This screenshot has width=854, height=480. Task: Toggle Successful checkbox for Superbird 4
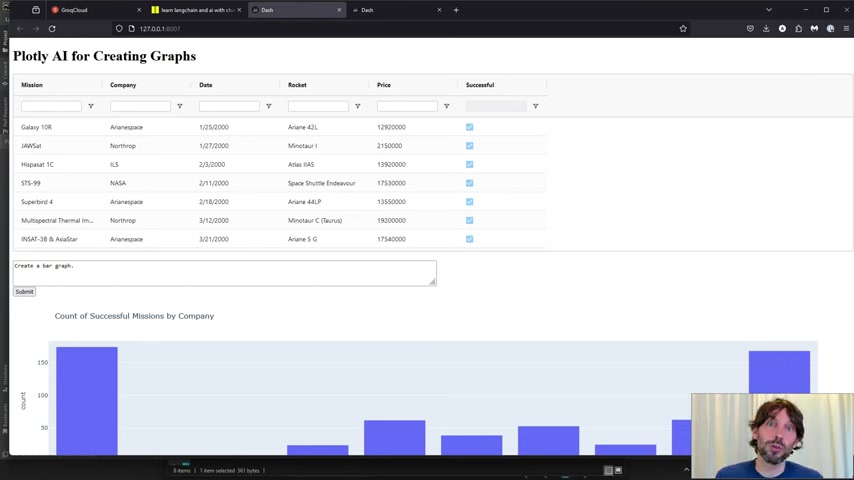tap(469, 202)
